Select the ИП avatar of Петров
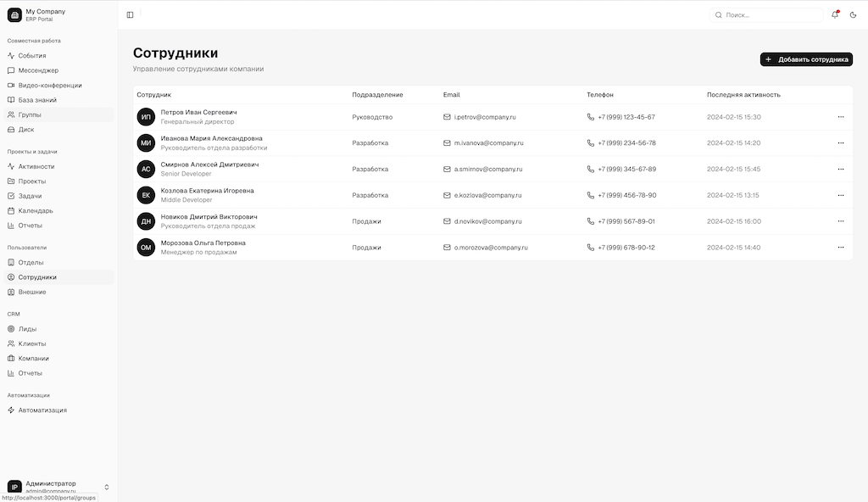Image resolution: width=868 pixels, height=502 pixels. pos(146,117)
